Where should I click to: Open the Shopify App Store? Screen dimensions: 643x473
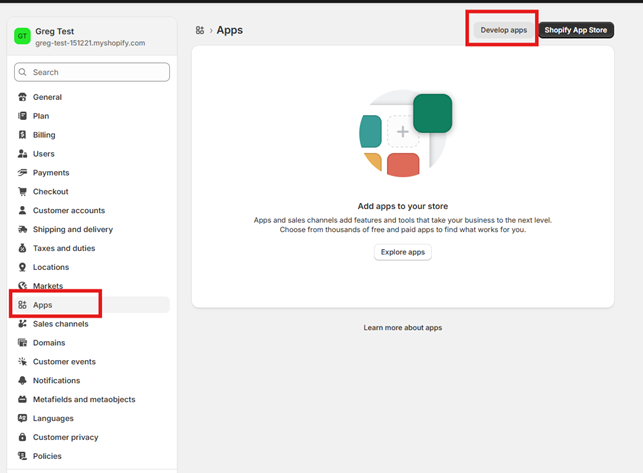576,30
